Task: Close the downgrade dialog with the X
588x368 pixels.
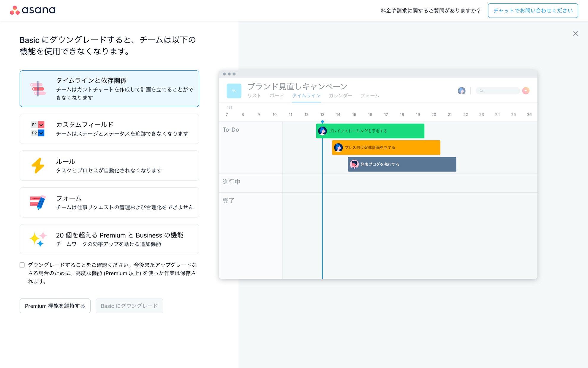Action: click(576, 34)
